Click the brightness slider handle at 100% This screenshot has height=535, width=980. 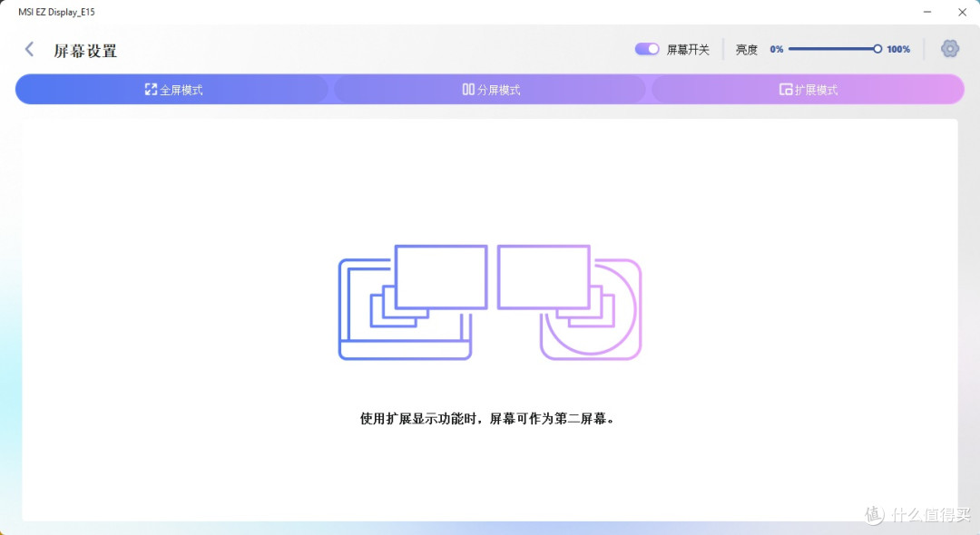pos(877,49)
